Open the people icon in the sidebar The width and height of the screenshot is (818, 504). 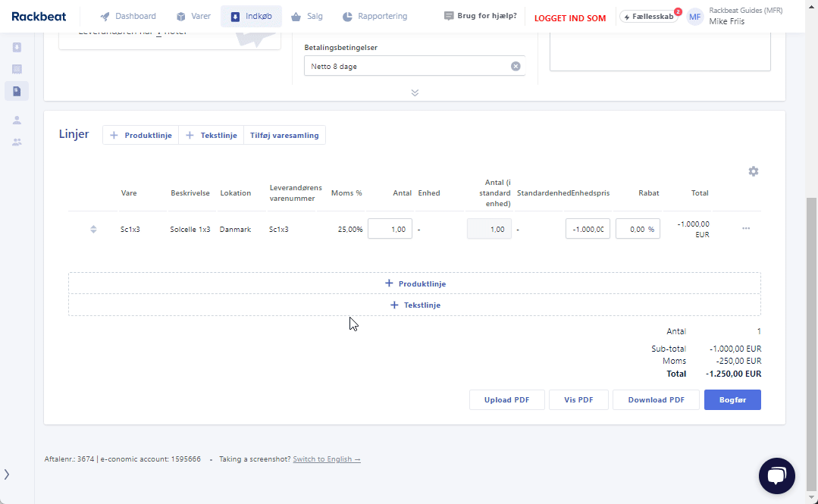pos(17,119)
